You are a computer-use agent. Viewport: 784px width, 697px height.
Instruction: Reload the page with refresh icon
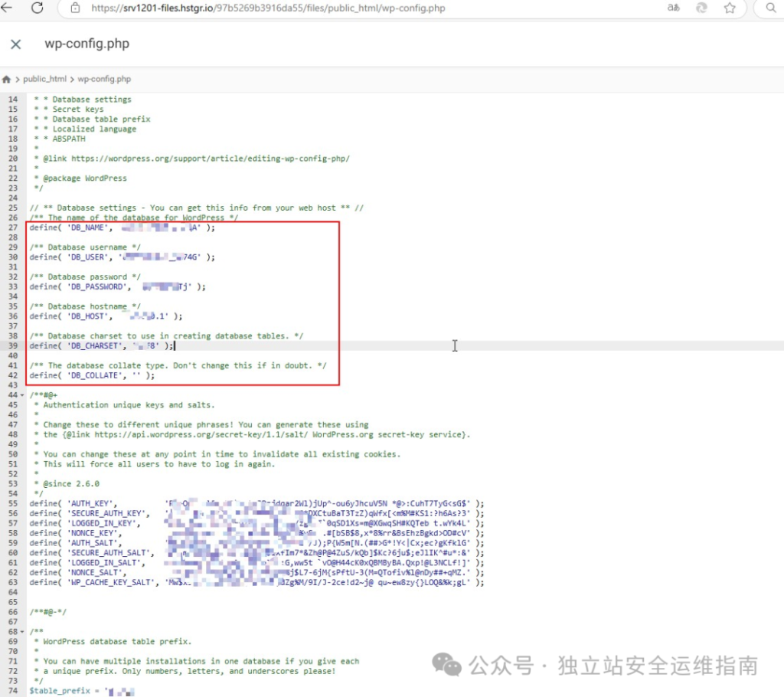38,8
